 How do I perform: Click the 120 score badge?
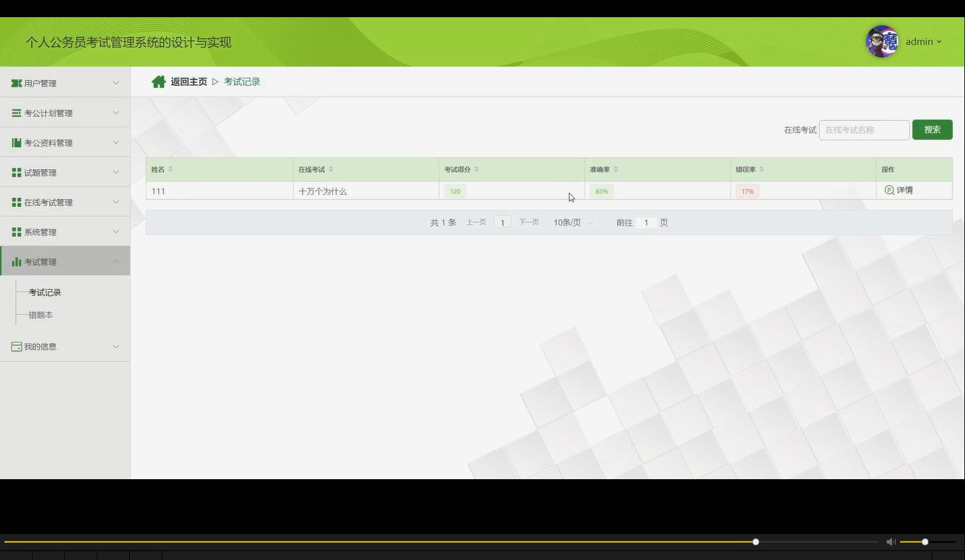click(x=455, y=191)
